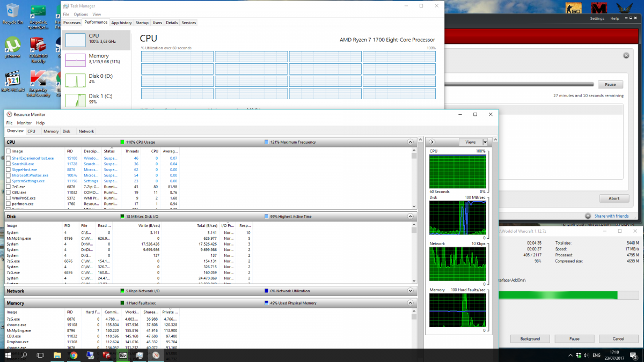Open the winged emblem desktop icon
The width and height of the screenshot is (644, 362).
point(625,8)
